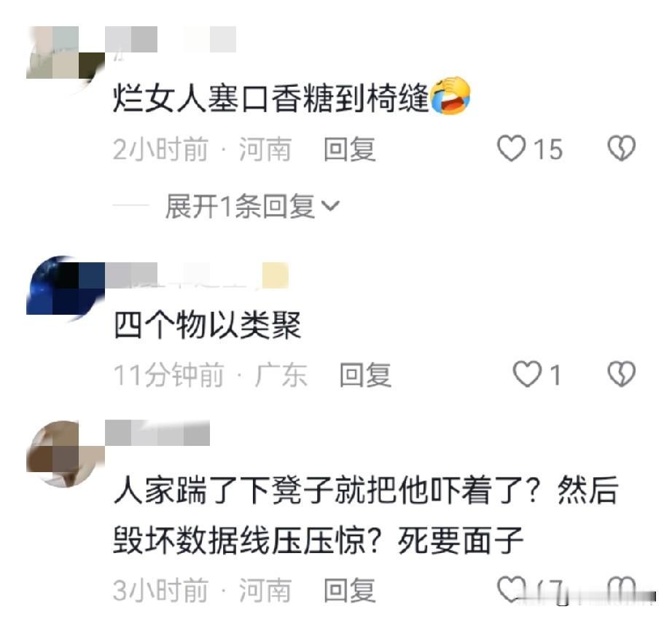Like the bottom 死要面子 comment

pos(511,589)
